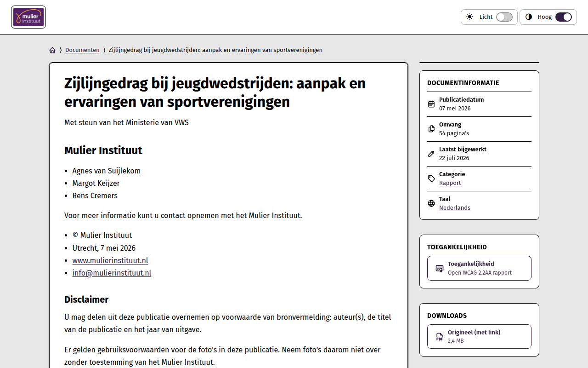Click the PDF icon in Downloads
Image resolution: width=588 pixels, height=368 pixels.
440,337
